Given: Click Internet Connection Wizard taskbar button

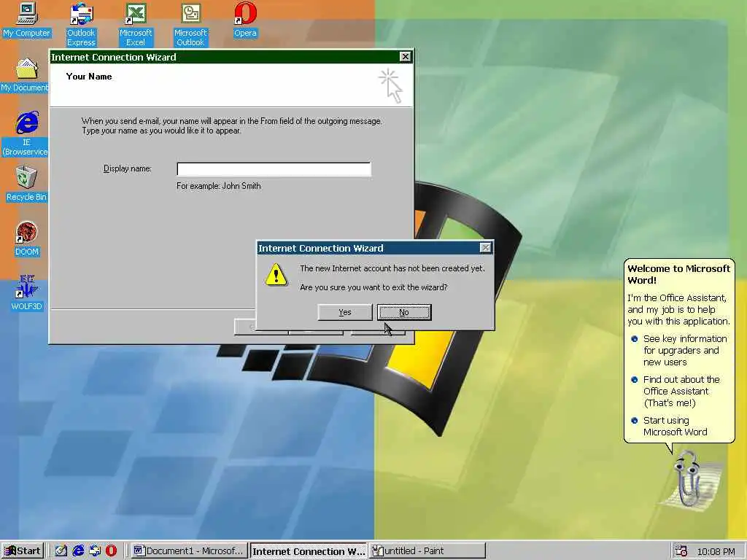Looking at the screenshot, I should [x=309, y=551].
